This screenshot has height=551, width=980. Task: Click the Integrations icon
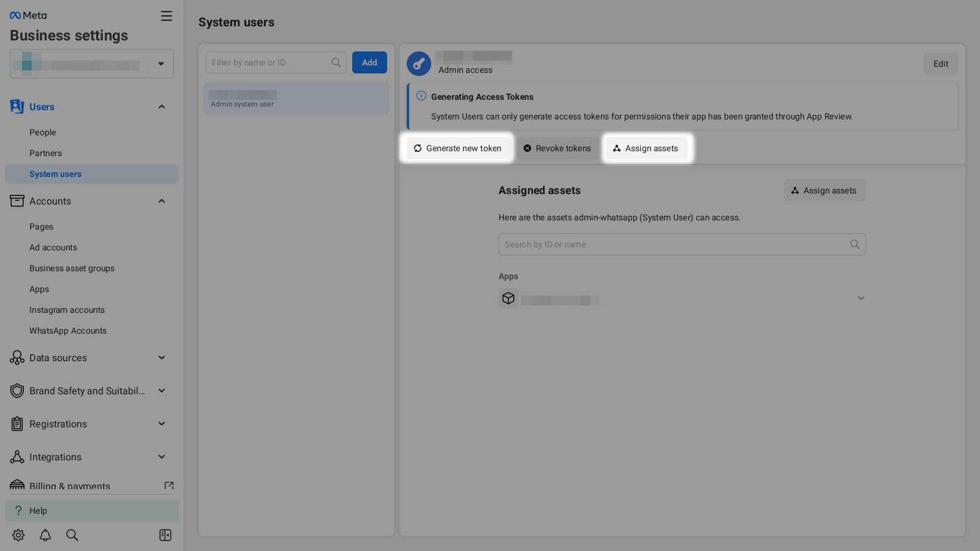point(17,457)
